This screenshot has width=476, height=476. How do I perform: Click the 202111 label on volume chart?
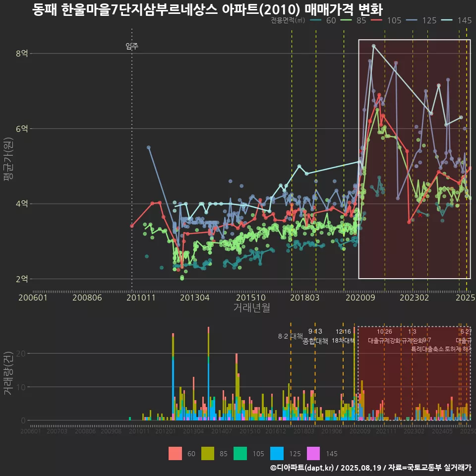386,431
